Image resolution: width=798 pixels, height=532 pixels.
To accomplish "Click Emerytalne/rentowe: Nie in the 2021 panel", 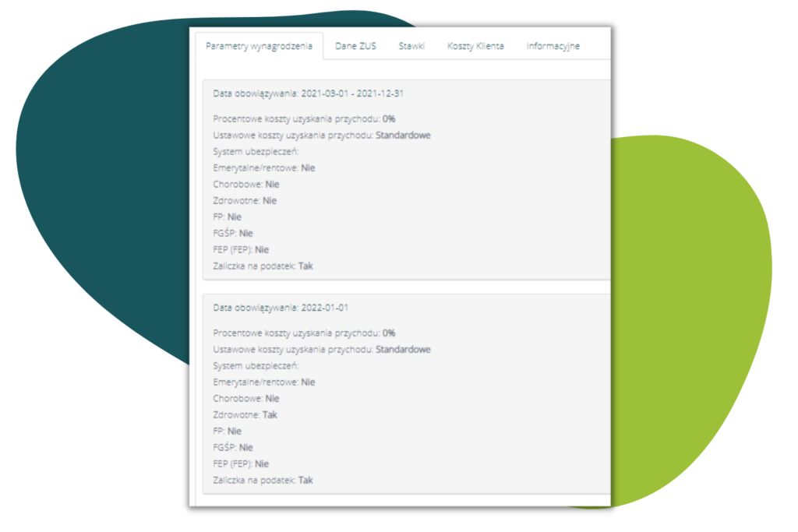I will [263, 167].
